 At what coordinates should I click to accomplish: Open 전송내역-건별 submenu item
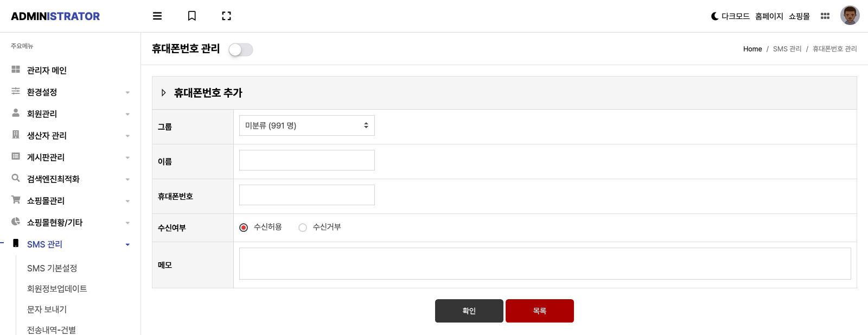point(52,330)
